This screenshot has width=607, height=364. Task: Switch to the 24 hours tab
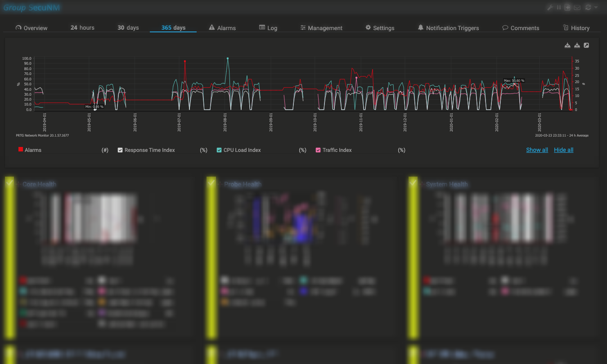pos(82,28)
